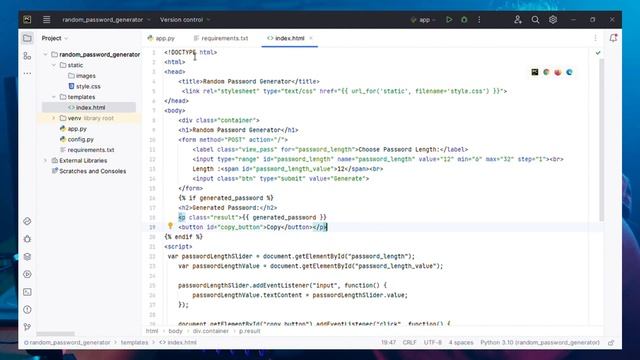Click random_password_generator in navigation path bar

pyautogui.click(x=67, y=342)
